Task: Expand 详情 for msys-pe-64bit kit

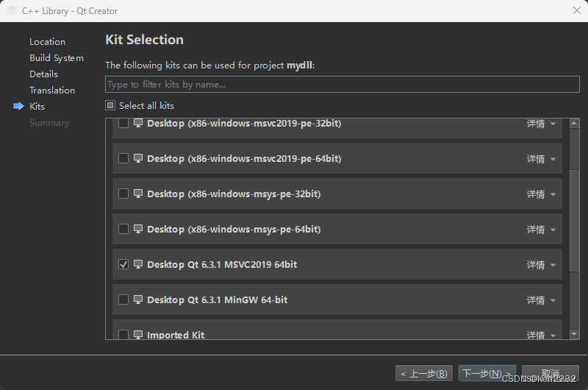Action: [541, 230]
